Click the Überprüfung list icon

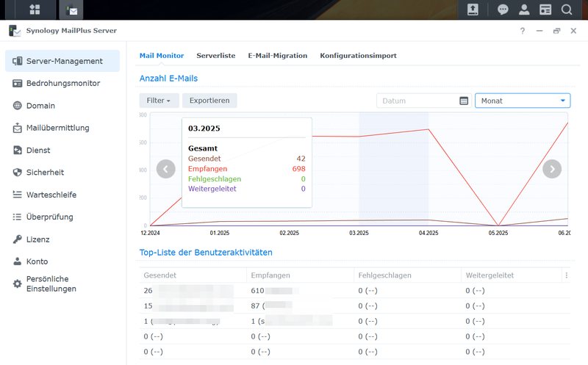17,217
